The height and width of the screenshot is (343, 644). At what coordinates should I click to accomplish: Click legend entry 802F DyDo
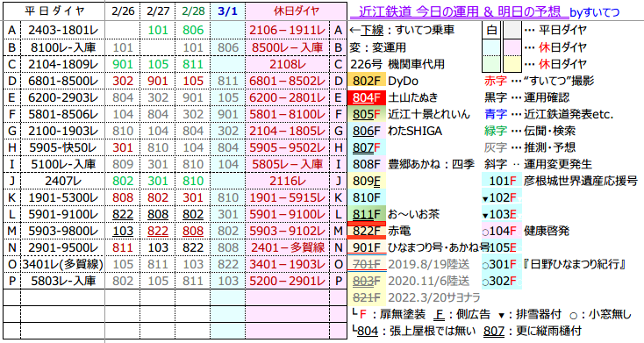click(x=383, y=81)
